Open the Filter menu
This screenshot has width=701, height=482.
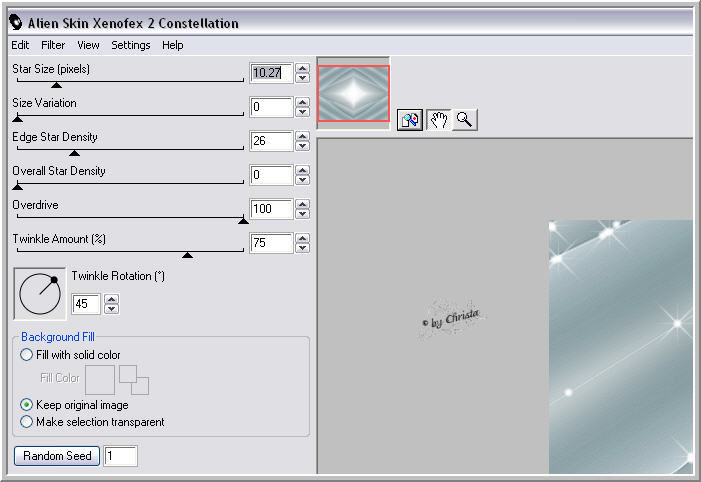click(x=53, y=45)
